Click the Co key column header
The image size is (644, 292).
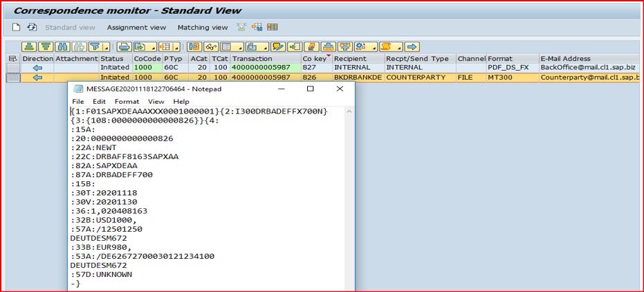pyautogui.click(x=316, y=59)
